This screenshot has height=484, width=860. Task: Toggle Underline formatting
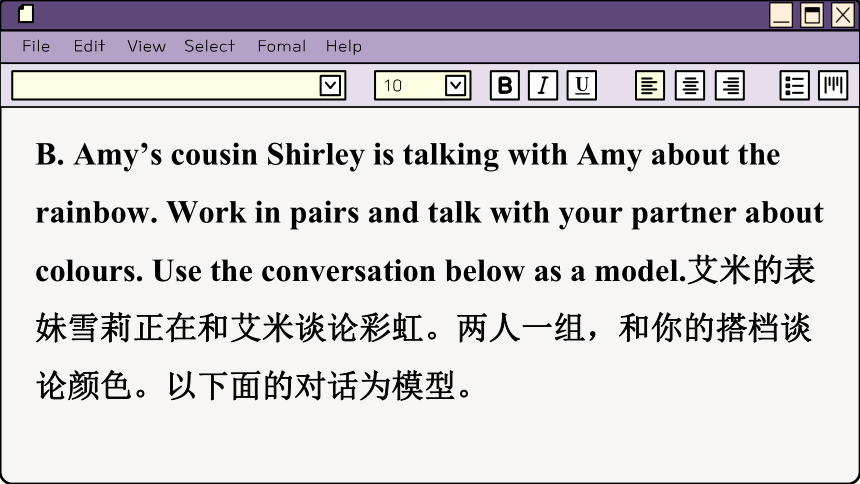tap(582, 86)
